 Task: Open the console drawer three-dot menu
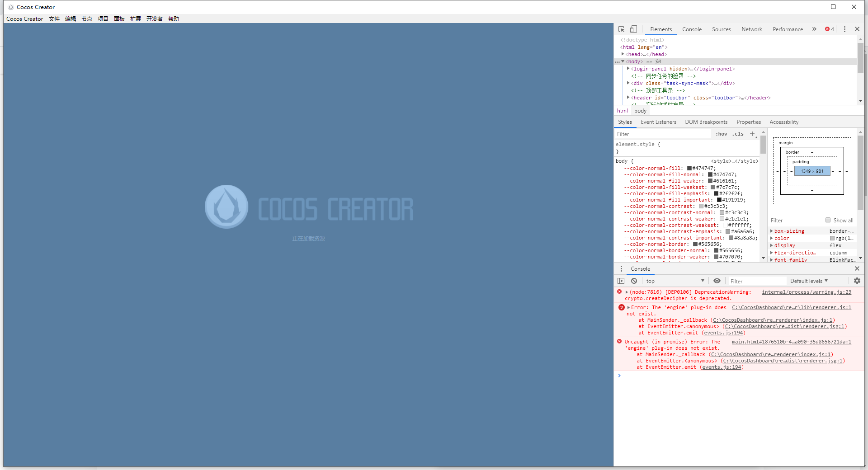pos(621,268)
